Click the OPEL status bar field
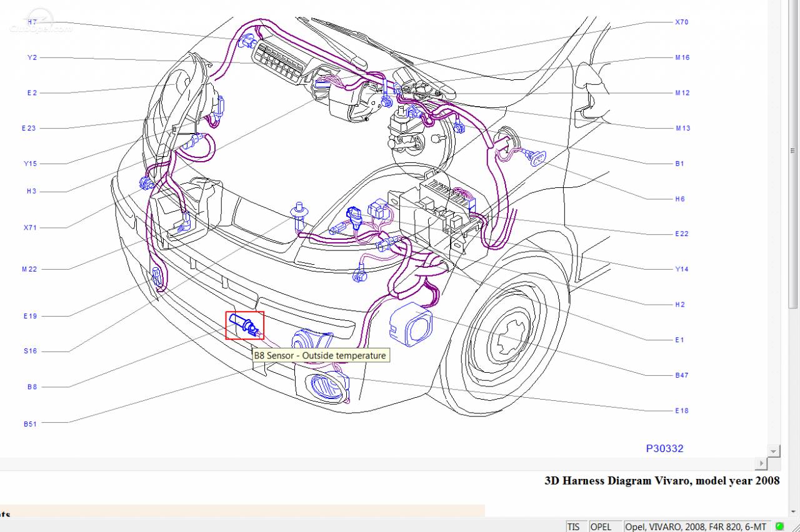 pyautogui.click(x=606, y=526)
